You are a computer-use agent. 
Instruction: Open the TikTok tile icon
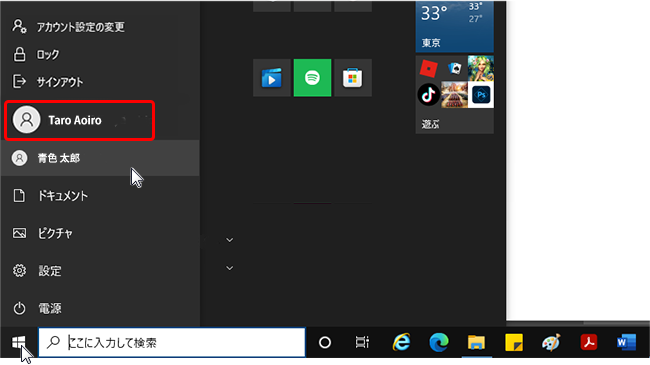[428, 95]
